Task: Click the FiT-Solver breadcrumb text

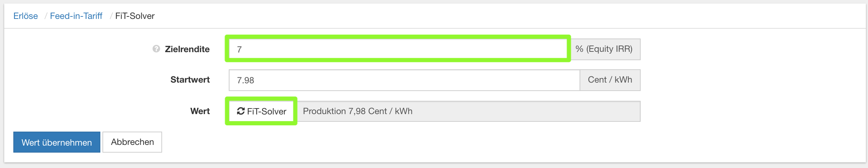Action: pos(135,16)
